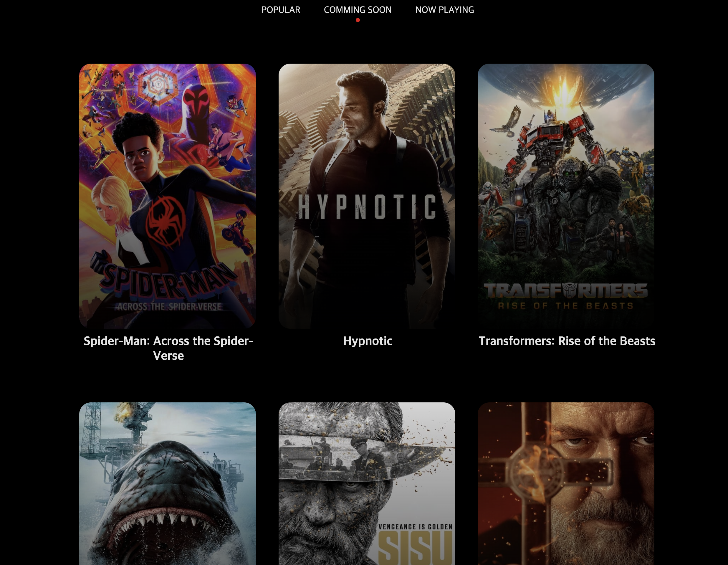Open the Transformers: Rise of the Beasts poster

566,196
